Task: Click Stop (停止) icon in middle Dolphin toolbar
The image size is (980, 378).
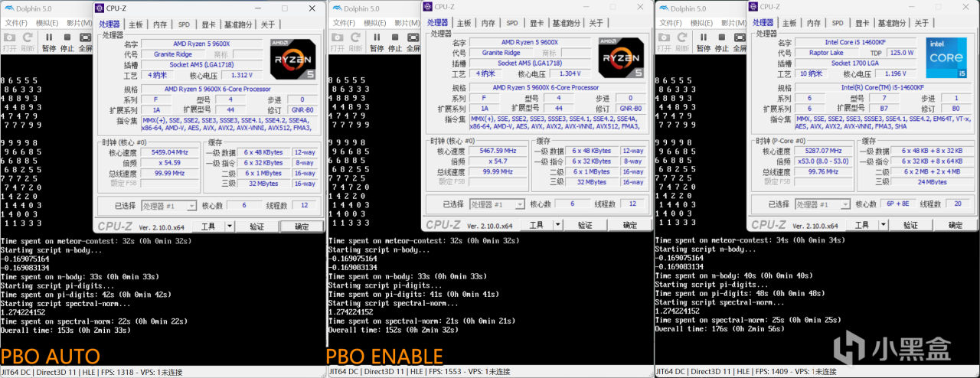Action: (395, 37)
